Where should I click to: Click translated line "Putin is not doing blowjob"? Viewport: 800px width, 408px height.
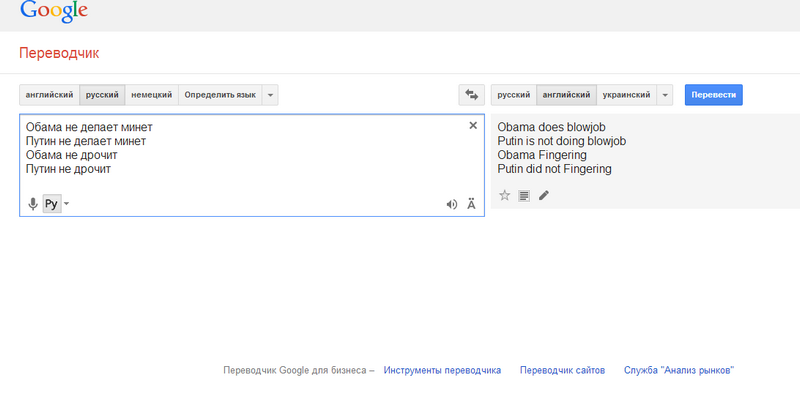click(562, 141)
